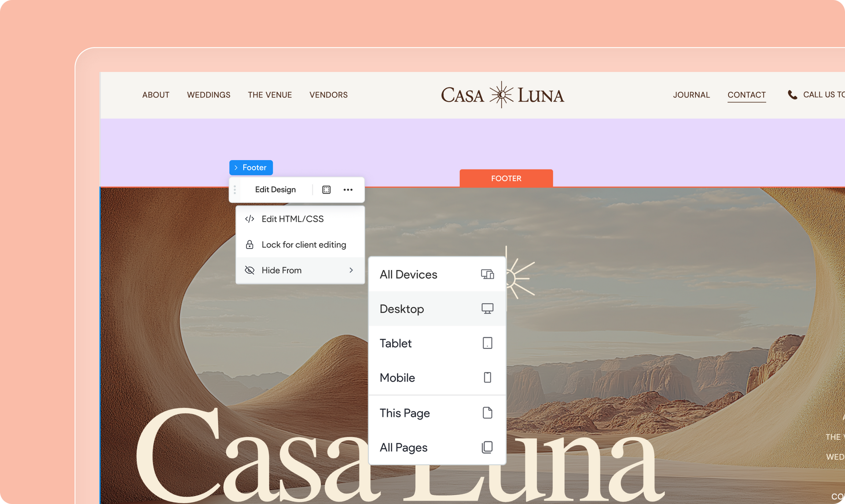Hide footer from All Devices
This screenshot has height=504, width=845.
point(437,274)
